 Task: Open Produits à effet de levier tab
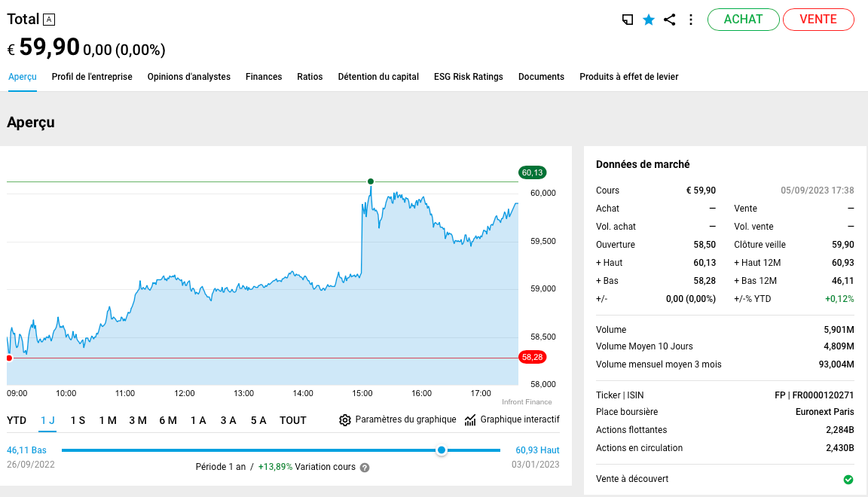[629, 77]
